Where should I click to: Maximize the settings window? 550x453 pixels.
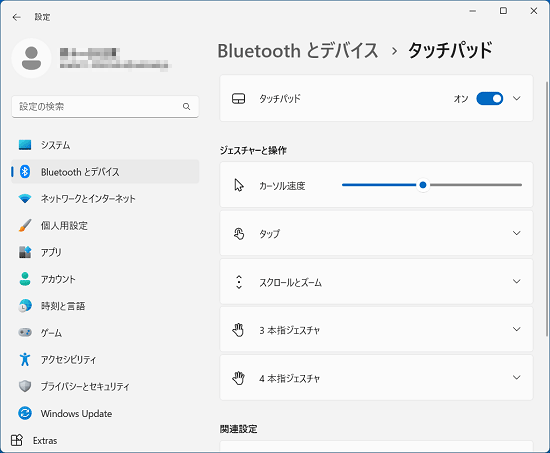pyautogui.click(x=503, y=11)
